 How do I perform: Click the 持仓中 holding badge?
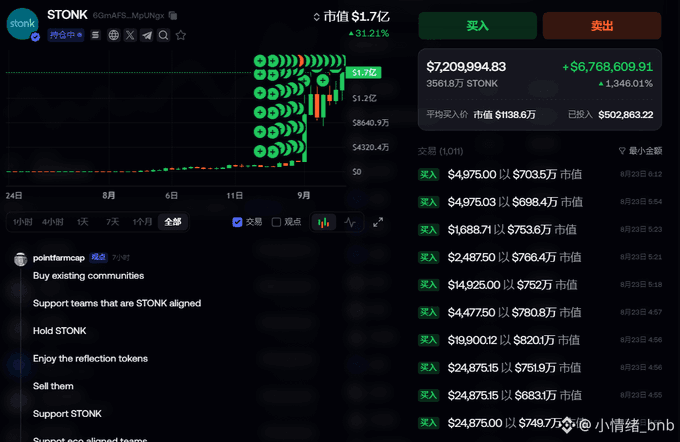click(x=65, y=35)
